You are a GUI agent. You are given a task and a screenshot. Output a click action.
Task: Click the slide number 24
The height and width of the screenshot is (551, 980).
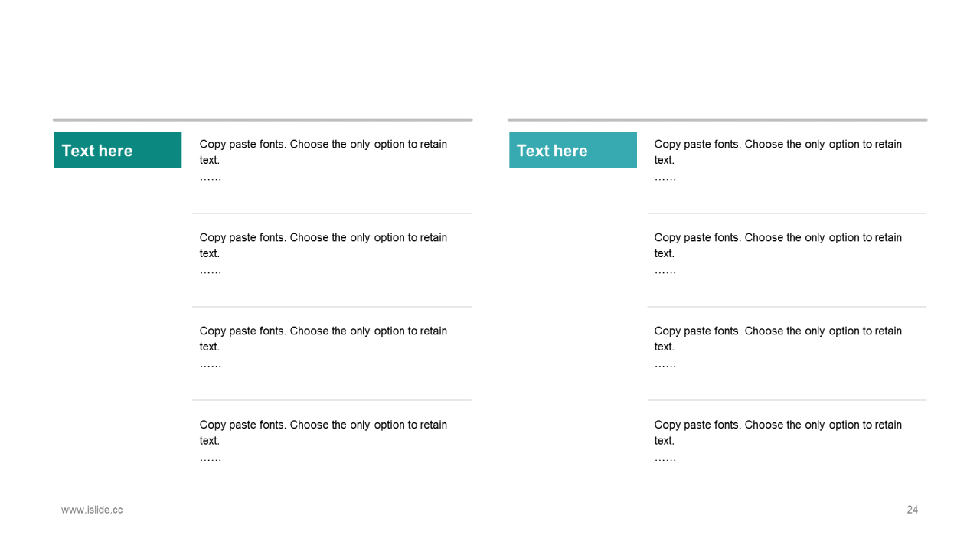pos(913,510)
